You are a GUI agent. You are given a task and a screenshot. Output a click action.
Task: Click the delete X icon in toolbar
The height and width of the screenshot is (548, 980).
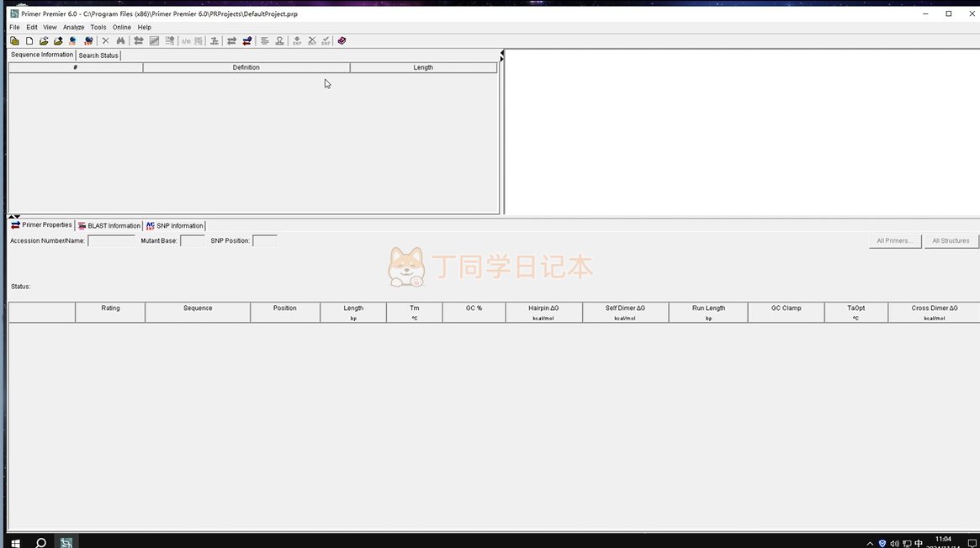click(x=106, y=40)
